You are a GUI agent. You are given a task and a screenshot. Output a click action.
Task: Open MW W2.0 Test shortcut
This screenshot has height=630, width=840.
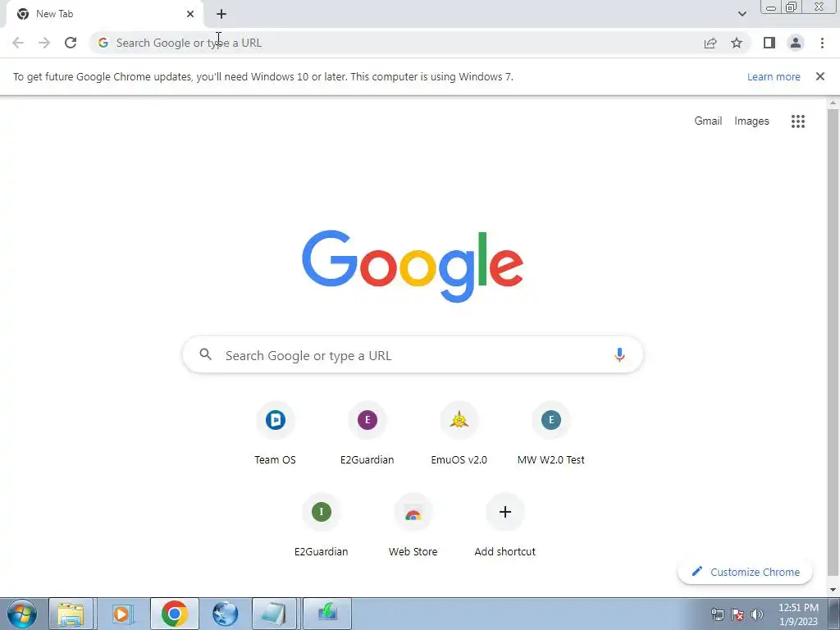(x=550, y=433)
